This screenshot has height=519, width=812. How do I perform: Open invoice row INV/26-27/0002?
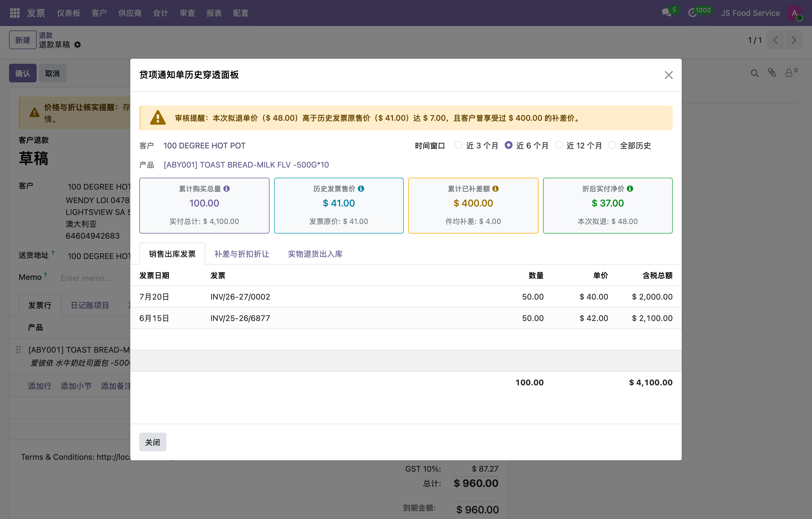pyautogui.click(x=406, y=297)
